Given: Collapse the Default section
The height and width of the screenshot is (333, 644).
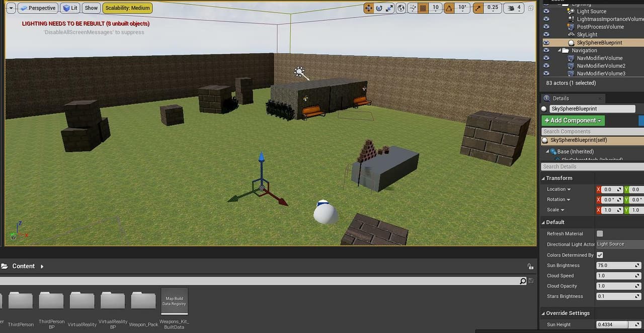Looking at the screenshot, I should coord(543,222).
